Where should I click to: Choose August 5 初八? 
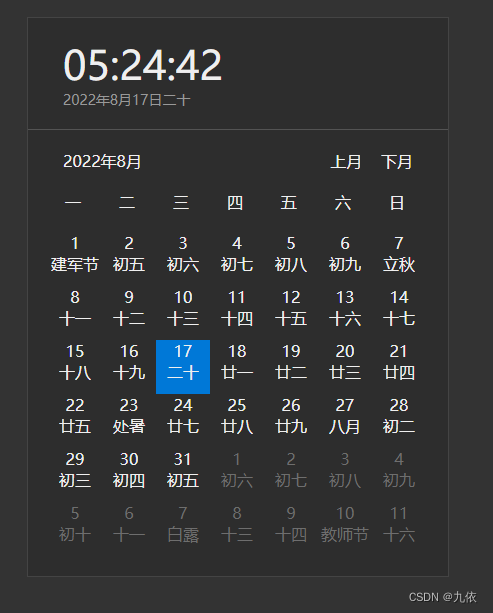click(290, 254)
